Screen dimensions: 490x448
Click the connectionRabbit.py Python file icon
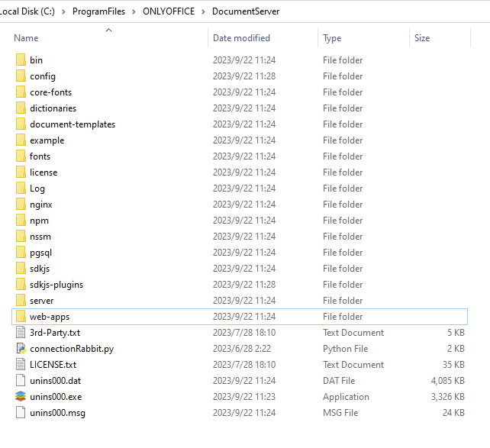(x=21, y=348)
